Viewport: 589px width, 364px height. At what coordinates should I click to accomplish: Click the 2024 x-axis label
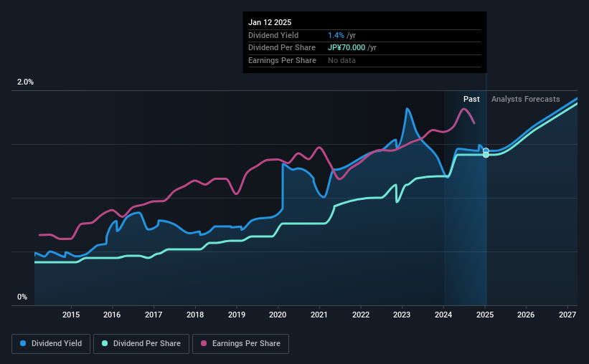[443, 315]
